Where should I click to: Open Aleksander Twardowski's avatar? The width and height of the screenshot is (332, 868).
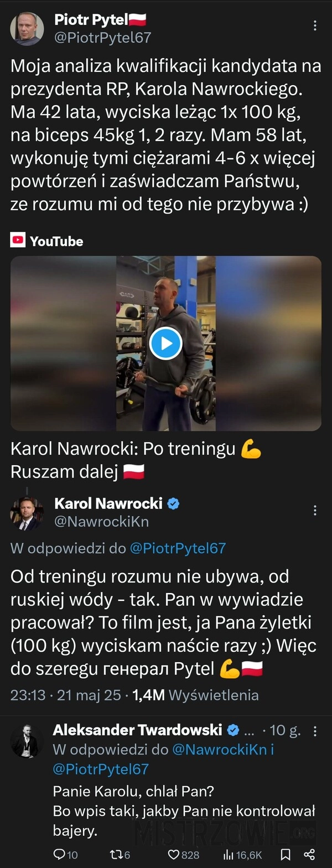pyautogui.click(x=26, y=740)
